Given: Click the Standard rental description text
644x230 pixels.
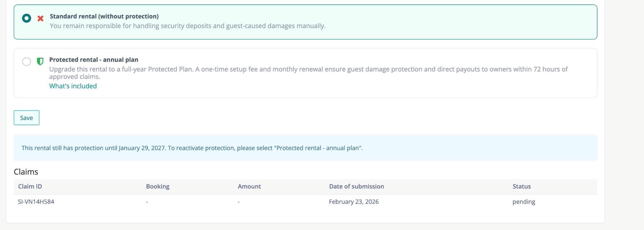Looking at the screenshot, I should click(x=187, y=26).
